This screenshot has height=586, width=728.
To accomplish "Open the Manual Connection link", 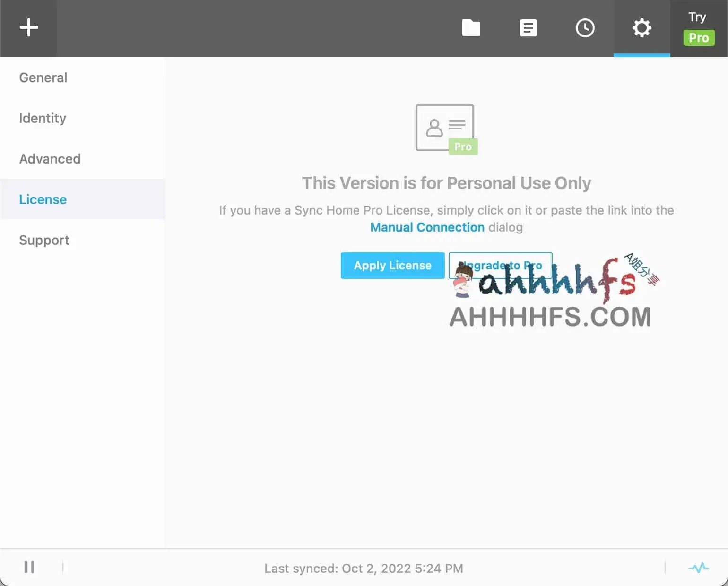I will 427,227.
